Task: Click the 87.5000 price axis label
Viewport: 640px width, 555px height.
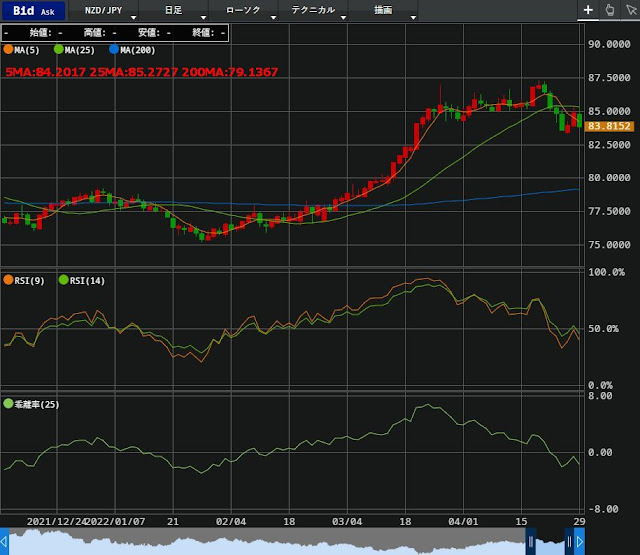Action: point(609,78)
